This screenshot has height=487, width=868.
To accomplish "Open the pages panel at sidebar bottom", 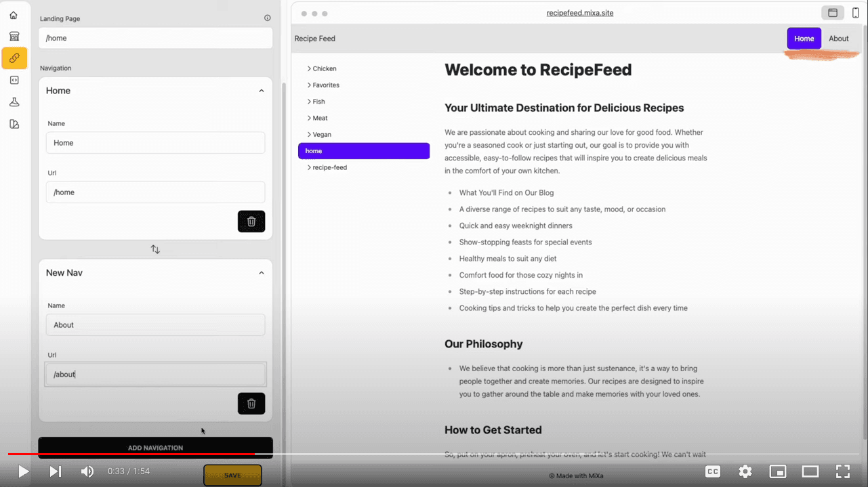I will (14, 124).
